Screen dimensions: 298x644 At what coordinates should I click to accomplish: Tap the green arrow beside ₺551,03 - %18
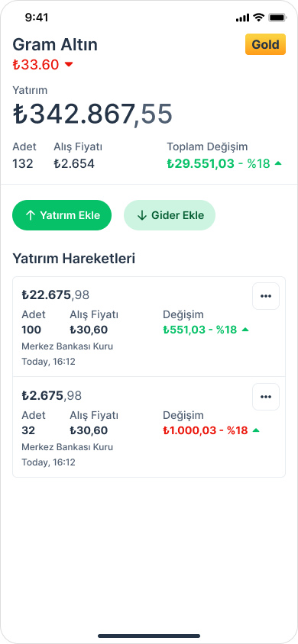245,330
